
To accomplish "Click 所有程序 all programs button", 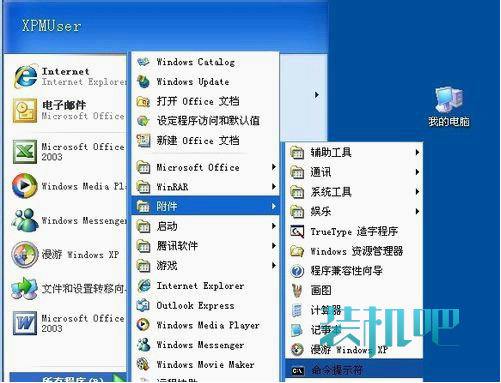I will click(x=68, y=379).
